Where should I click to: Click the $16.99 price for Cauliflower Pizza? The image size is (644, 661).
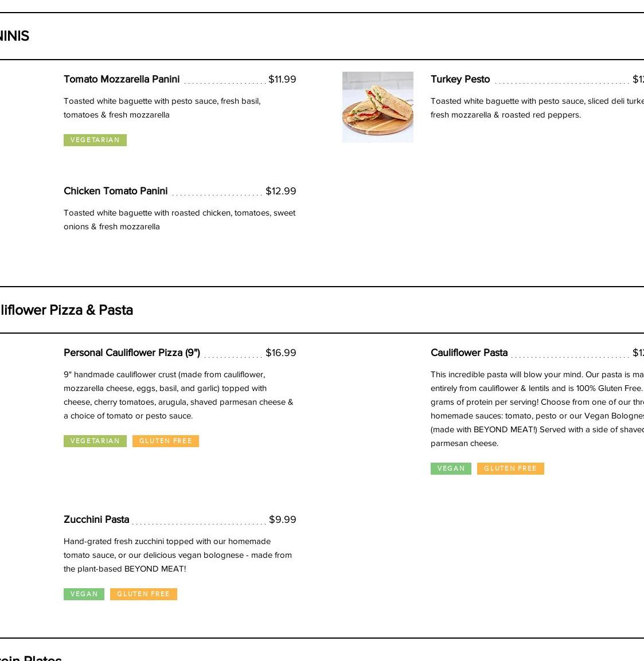click(x=280, y=353)
